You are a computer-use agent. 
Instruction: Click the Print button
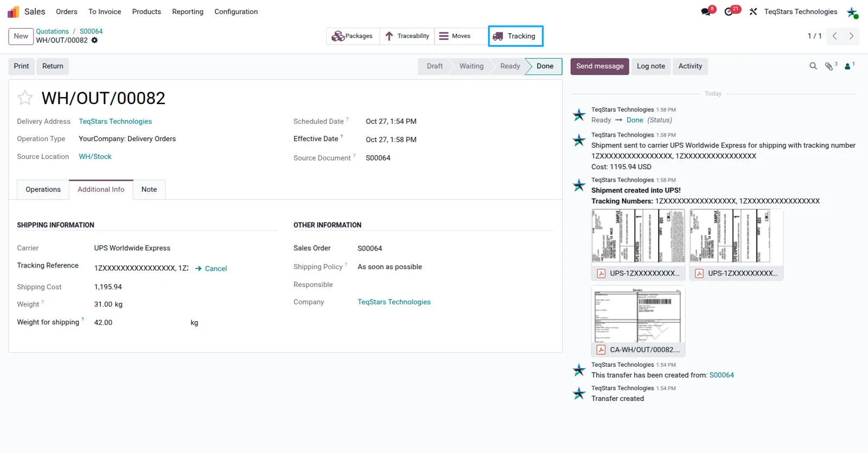coord(22,66)
